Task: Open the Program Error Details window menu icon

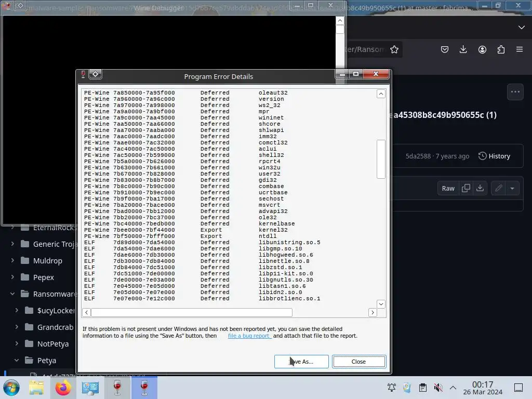Action: pyautogui.click(x=83, y=74)
